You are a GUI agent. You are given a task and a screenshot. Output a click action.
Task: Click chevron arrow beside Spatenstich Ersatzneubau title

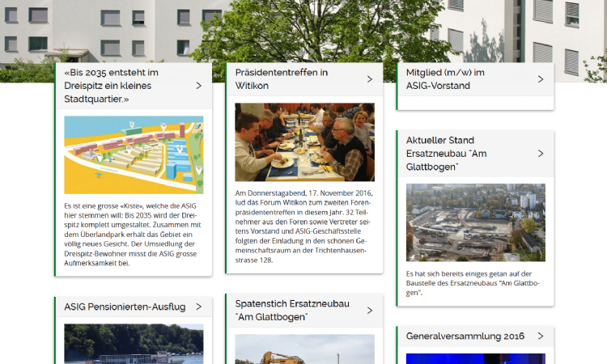click(x=370, y=311)
